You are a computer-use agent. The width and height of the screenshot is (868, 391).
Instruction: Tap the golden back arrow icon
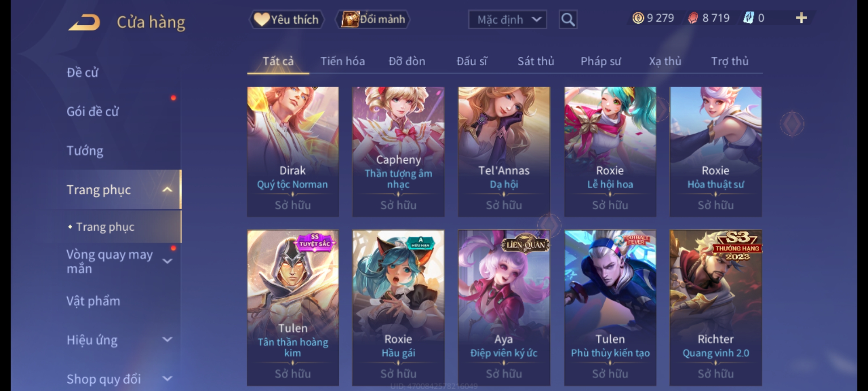point(84,22)
